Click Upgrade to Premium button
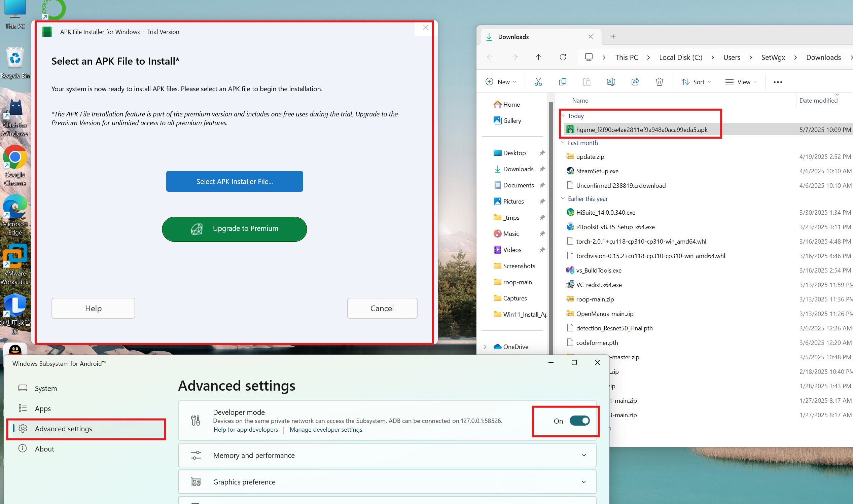The height and width of the screenshot is (504, 853). pos(234,229)
